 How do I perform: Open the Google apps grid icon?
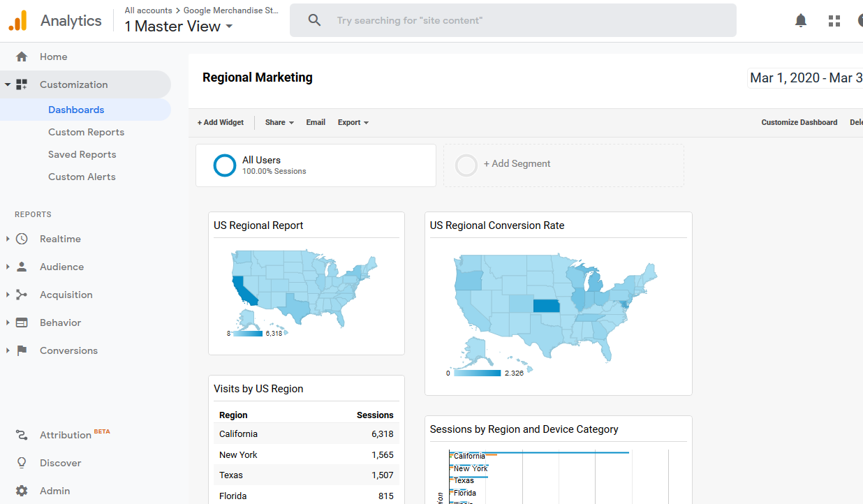[x=834, y=21]
